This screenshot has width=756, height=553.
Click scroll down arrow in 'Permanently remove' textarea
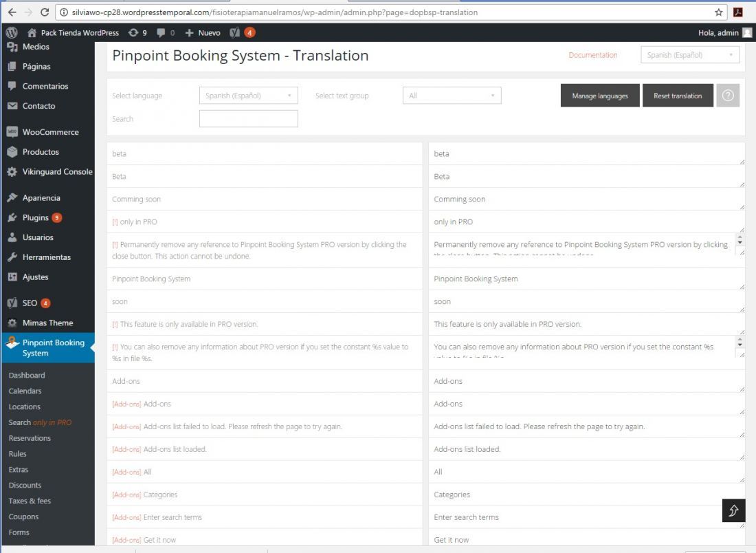click(740, 242)
